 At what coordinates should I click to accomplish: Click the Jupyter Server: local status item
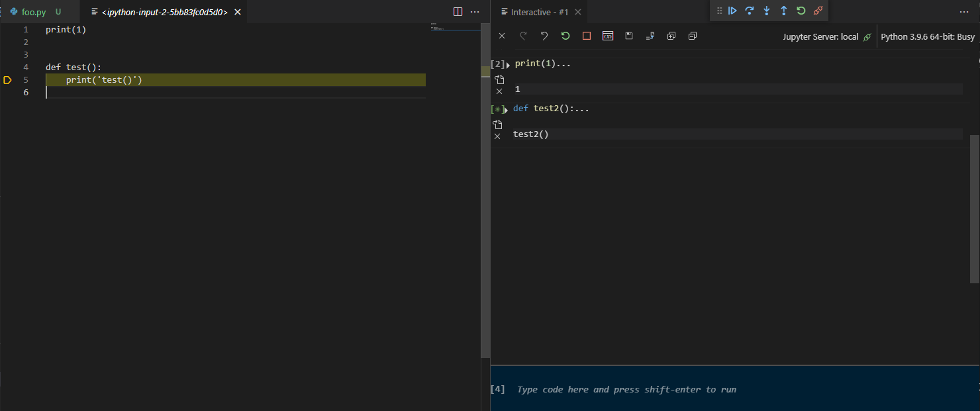pos(821,36)
